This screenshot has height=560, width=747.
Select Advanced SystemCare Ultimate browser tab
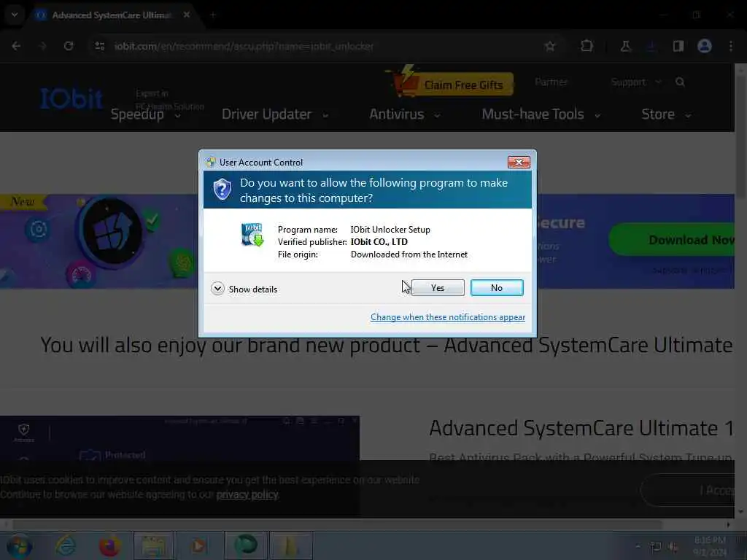pyautogui.click(x=112, y=15)
